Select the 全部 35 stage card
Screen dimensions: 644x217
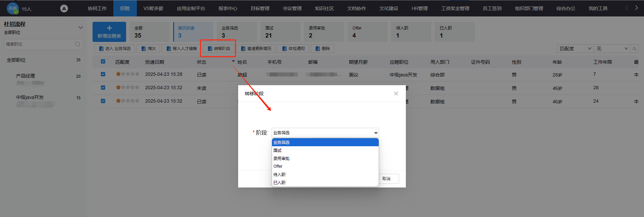coord(150,32)
